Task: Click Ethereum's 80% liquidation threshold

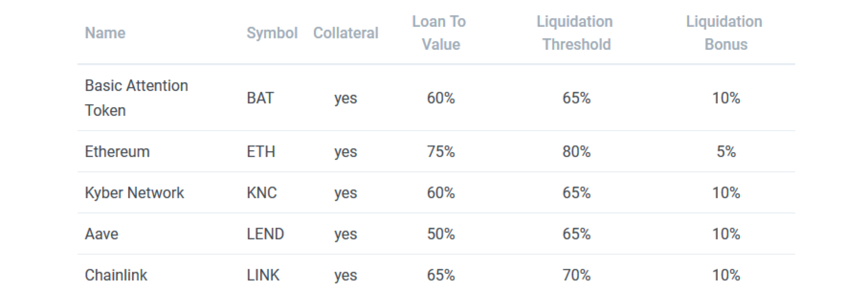Action: (576, 152)
